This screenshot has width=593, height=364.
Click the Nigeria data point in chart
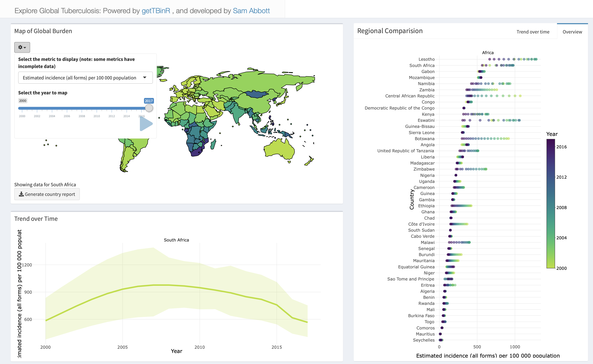pos(456,175)
